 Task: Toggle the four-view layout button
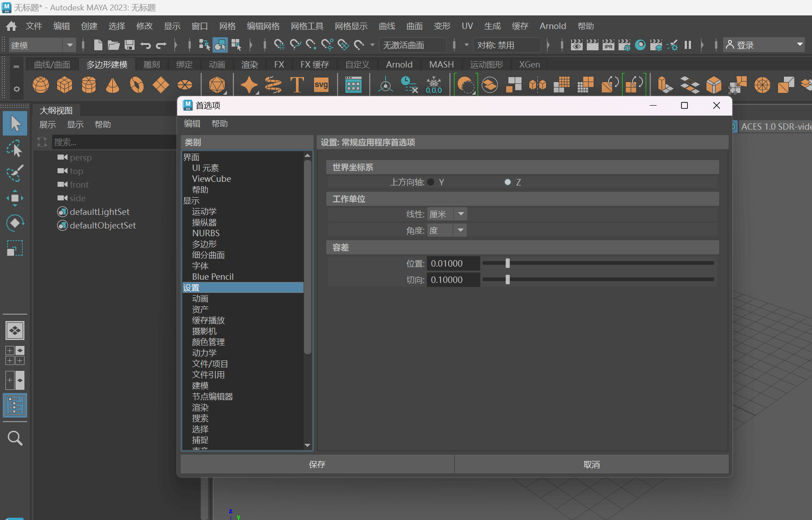[15, 355]
